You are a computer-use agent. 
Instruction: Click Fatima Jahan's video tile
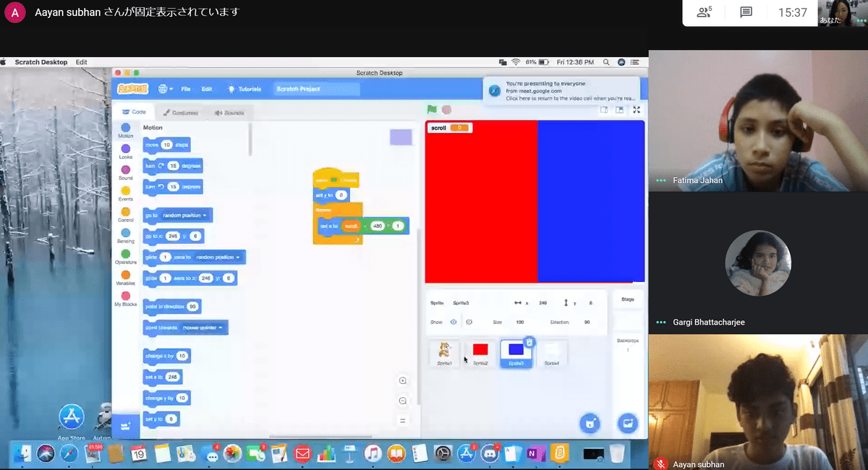tap(758, 121)
